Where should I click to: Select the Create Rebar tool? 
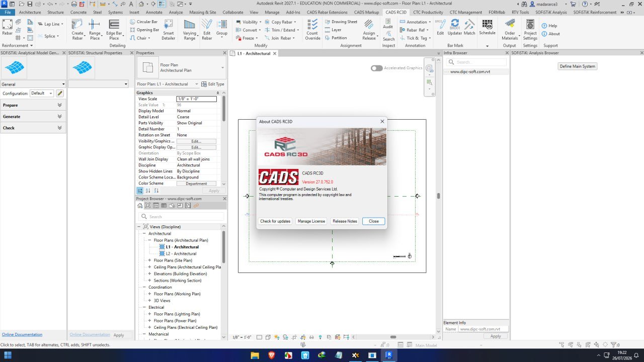pos(77,29)
